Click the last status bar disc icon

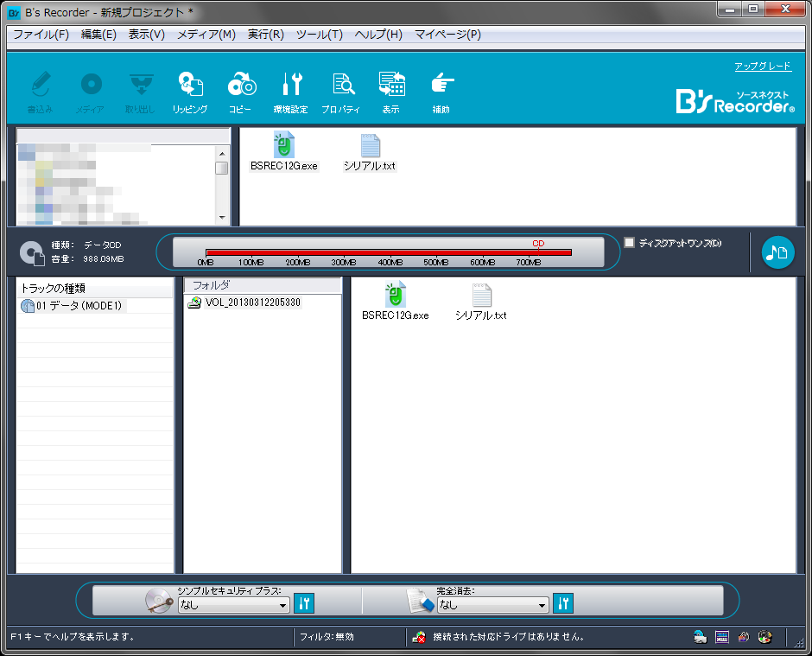(764, 637)
